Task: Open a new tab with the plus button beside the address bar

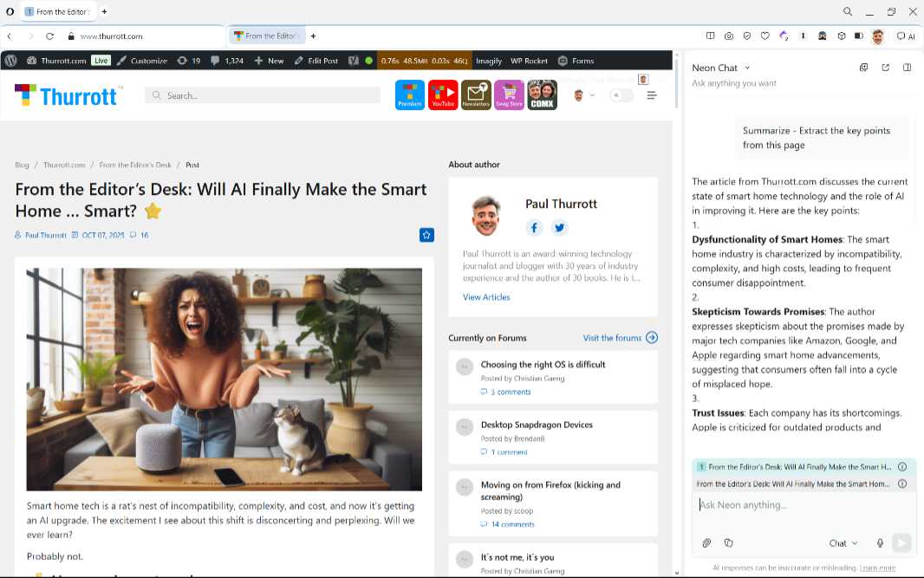Action: 313,36
